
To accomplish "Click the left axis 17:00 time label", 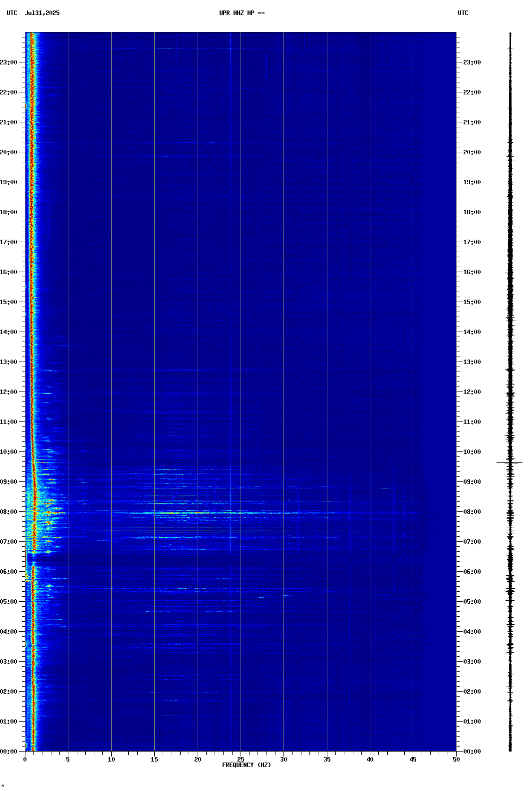I will pyautogui.click(x=9, y=242).
